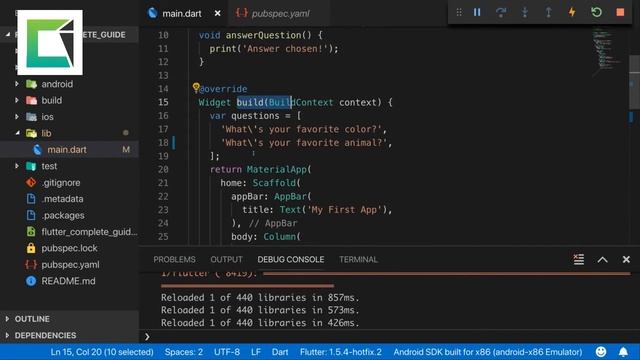Click the android folder icon
The image size is (640, 360).
click(31, 84)
